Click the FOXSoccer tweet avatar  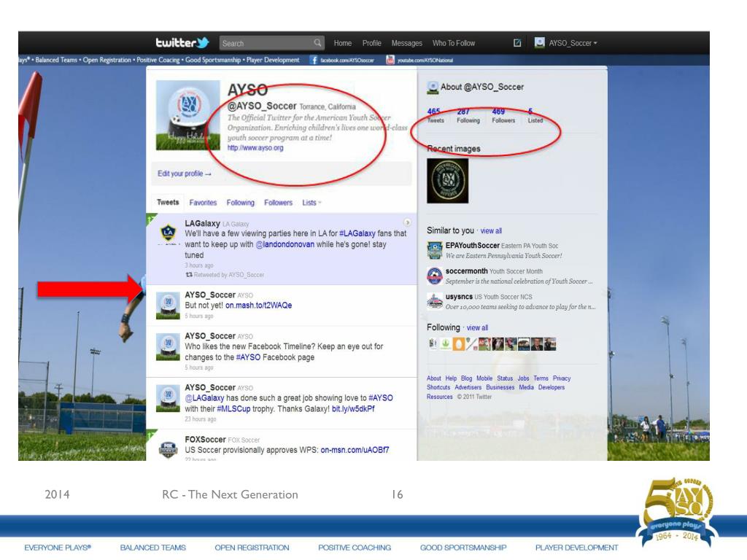pyautogui.click(x=168, y=448)
